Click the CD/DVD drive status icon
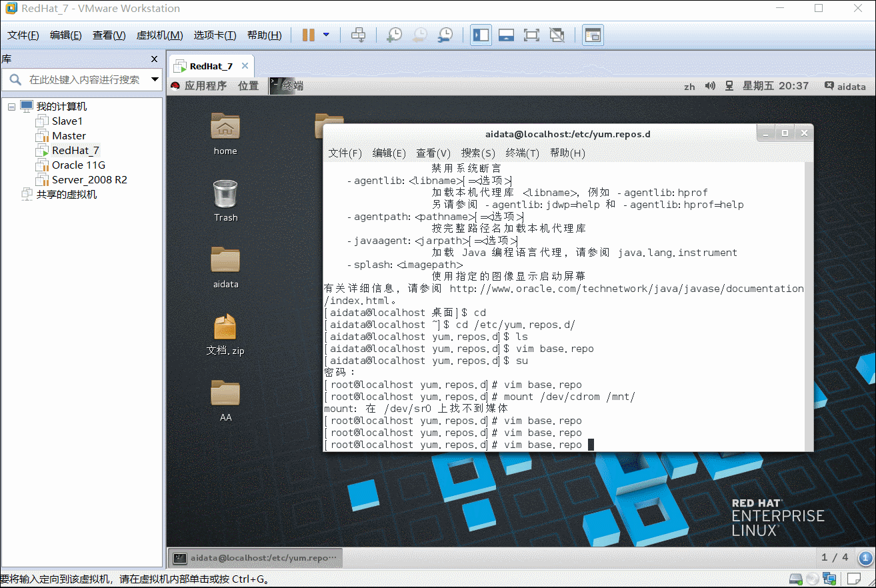The image size is (876, 588). [812, 578]
